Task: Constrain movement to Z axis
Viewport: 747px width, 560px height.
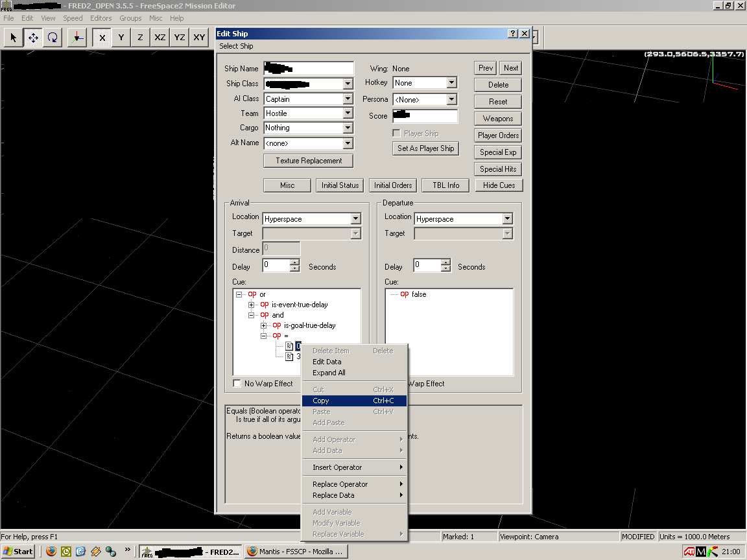Action: click(x=140, y=37)
